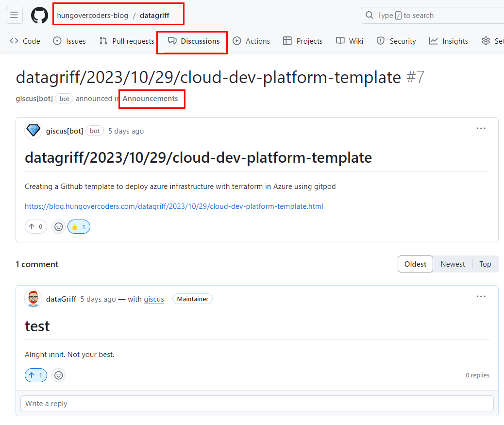Click the 'bot' label under the title
This screenshot has height=425, width=504.
(x=64, y=99)
